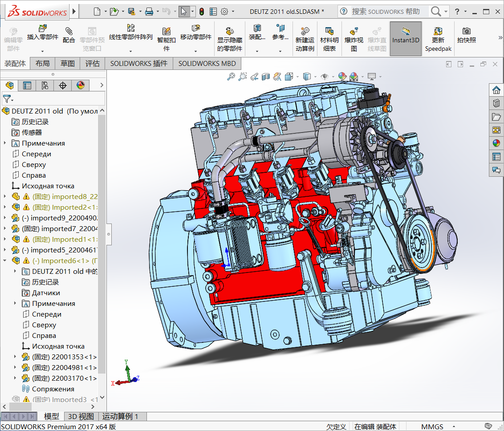Open the Linear Component Pattern dropdown arrow
This screenshot has height=431, width=504.
(130, 51)
